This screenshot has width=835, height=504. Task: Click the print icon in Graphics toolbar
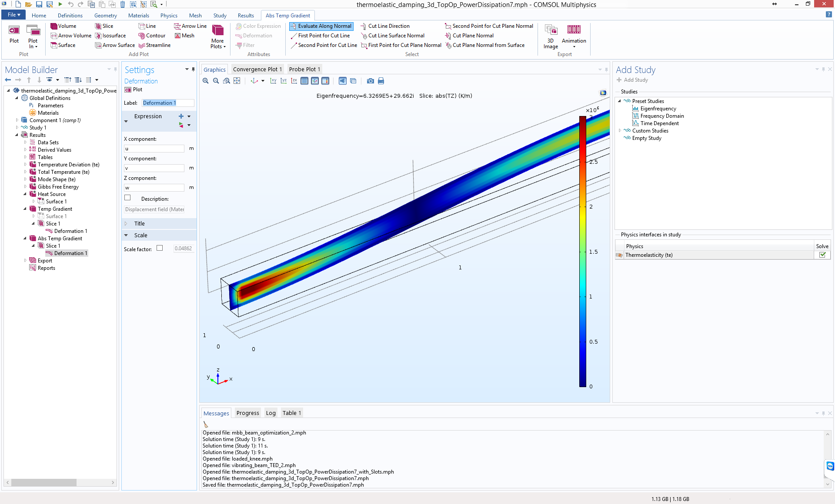381,81
